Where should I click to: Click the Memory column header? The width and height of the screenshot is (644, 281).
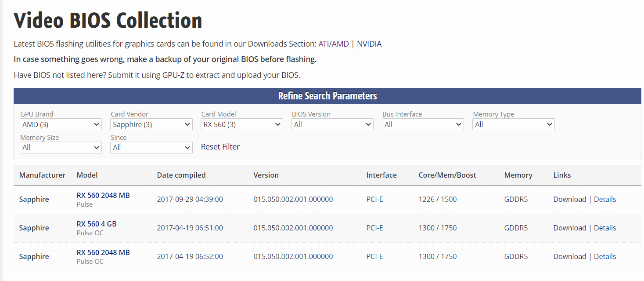click(518, 175)
